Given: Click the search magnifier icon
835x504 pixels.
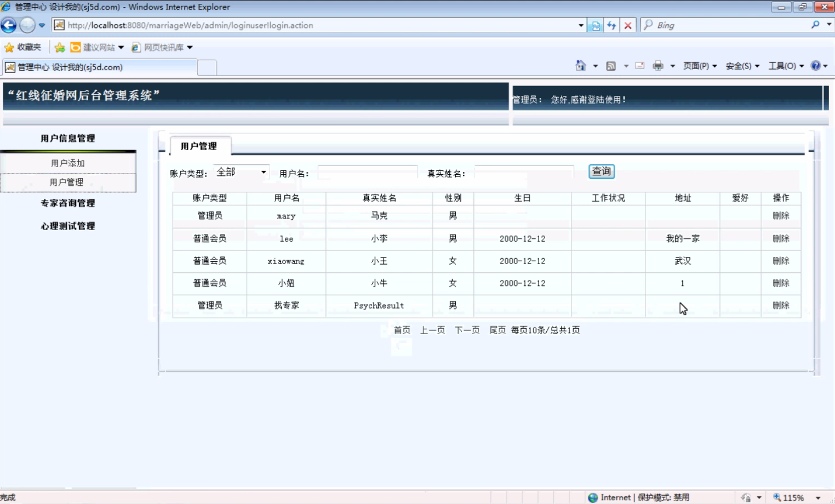Looking at the screenshot, I should tap(815, 25).
